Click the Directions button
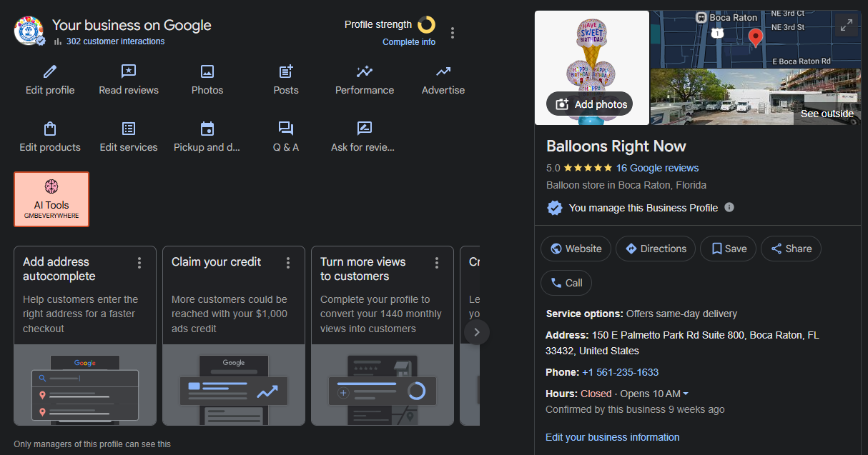Screen dimensions: 868x455 pos(656,249)
